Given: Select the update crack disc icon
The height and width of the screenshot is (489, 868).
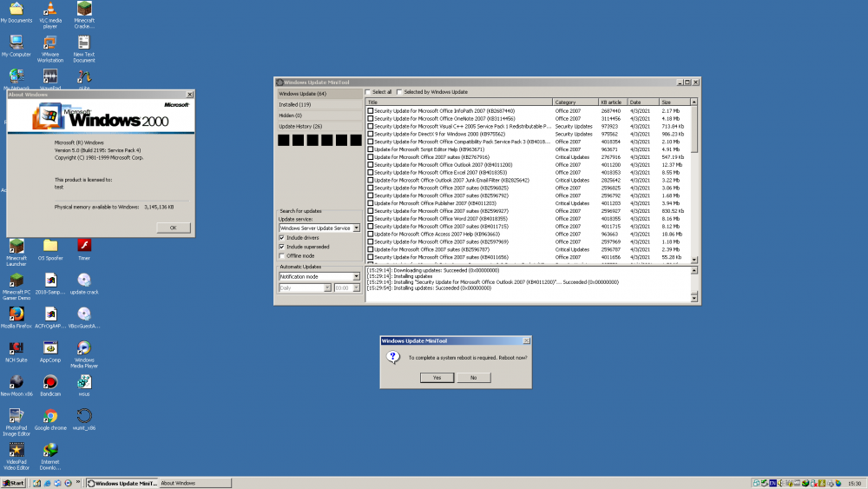Looking at the screenshot, I should coord(84,283).
